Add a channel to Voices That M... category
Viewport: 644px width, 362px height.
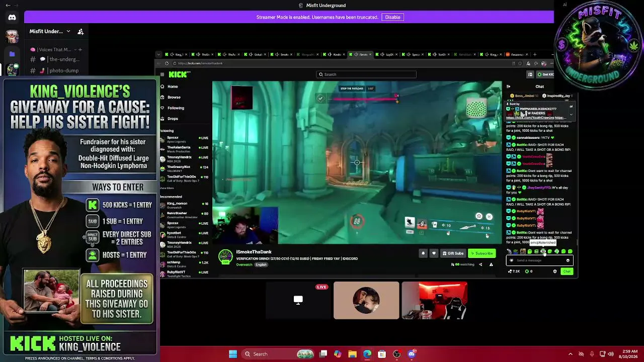pos(80,50)
